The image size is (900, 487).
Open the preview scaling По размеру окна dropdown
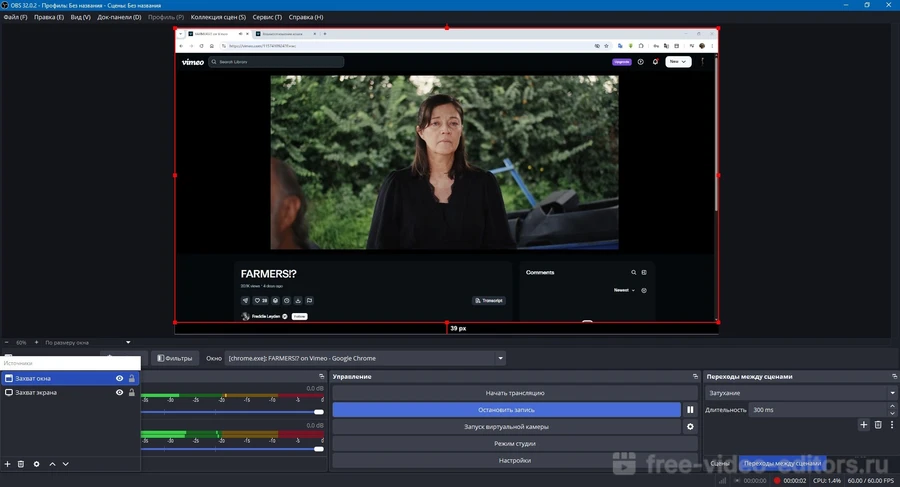click(88, 342)
